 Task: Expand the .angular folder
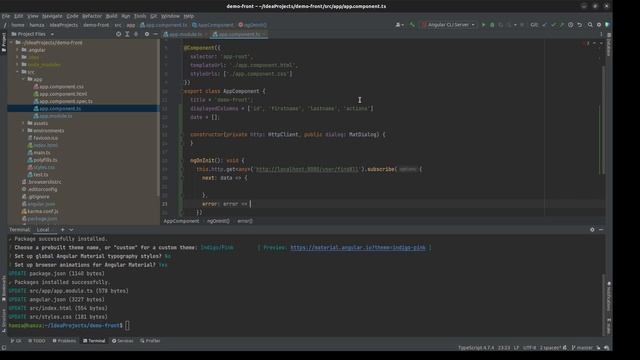pos(18,50)
